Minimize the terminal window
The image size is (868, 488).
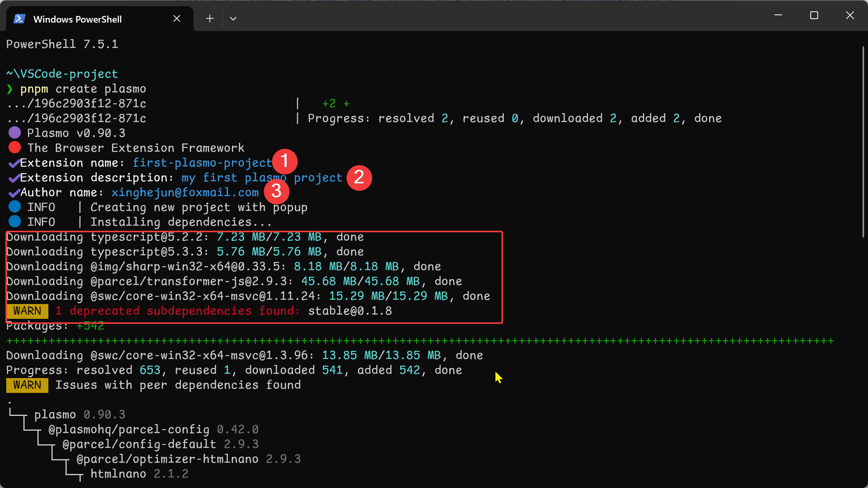coord(778,16)
